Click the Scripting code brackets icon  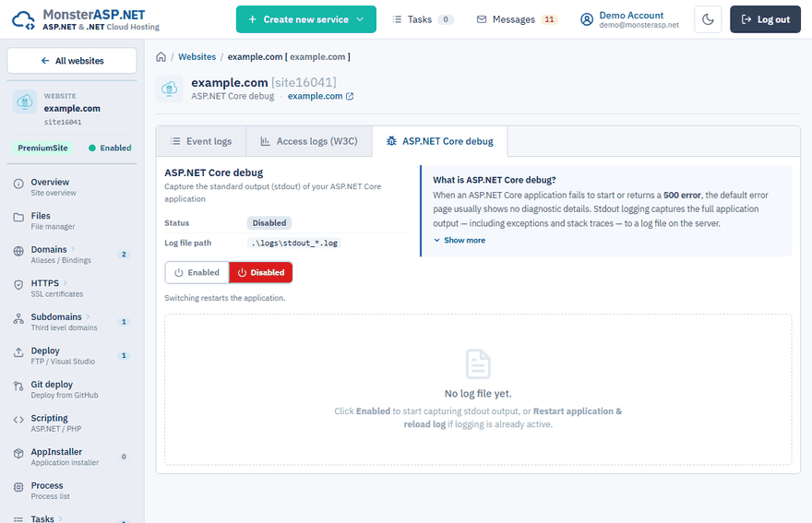point(18,420)
